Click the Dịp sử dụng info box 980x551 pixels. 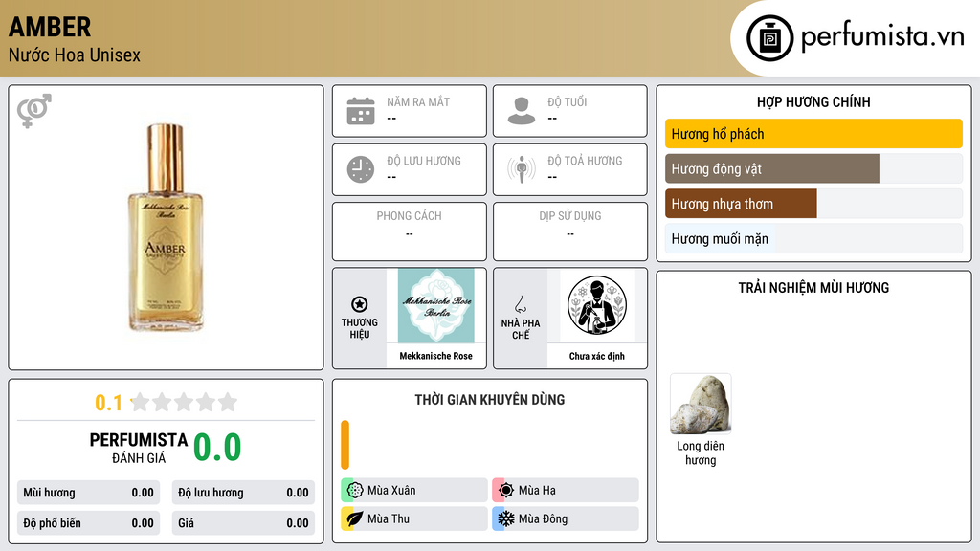[570, 231]
